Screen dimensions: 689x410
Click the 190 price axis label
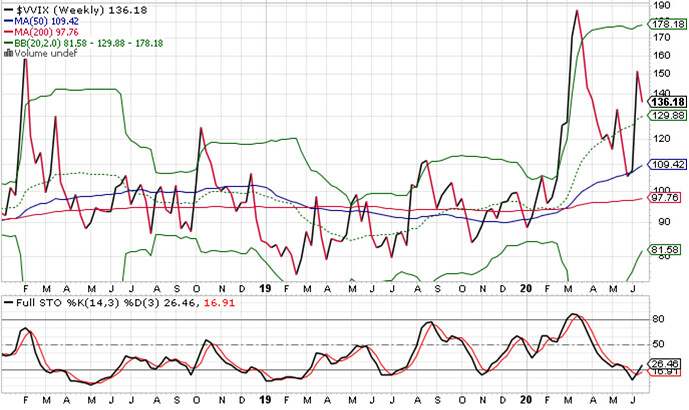point(662,5)
